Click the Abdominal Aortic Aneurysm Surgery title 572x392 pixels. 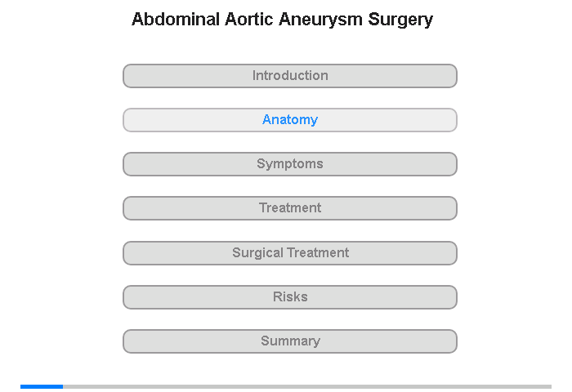coord(282,19)
